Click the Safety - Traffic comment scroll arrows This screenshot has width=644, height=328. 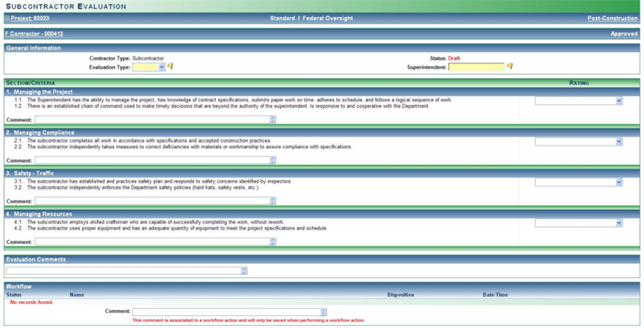tap(272, 201)
